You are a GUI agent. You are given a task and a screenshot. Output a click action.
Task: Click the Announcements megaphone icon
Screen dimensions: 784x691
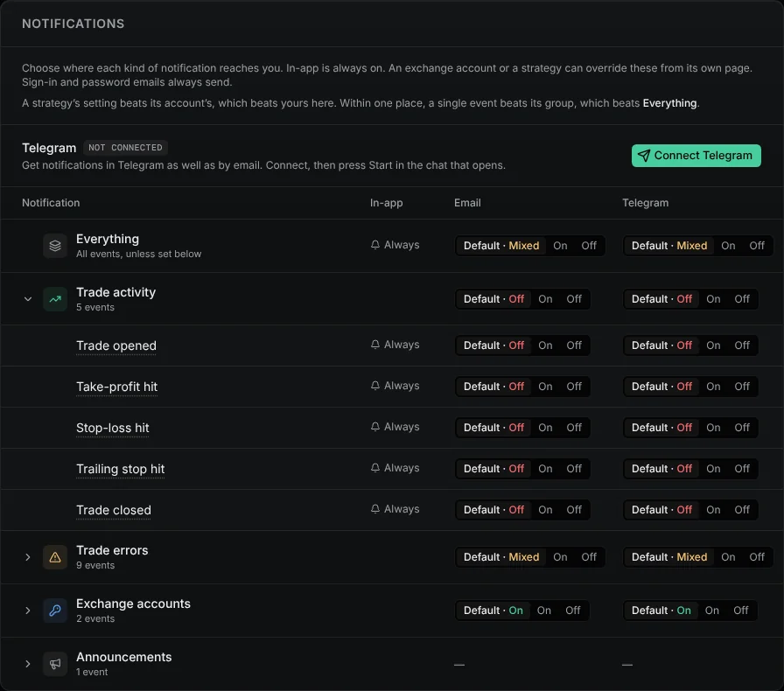pos(55,664)
